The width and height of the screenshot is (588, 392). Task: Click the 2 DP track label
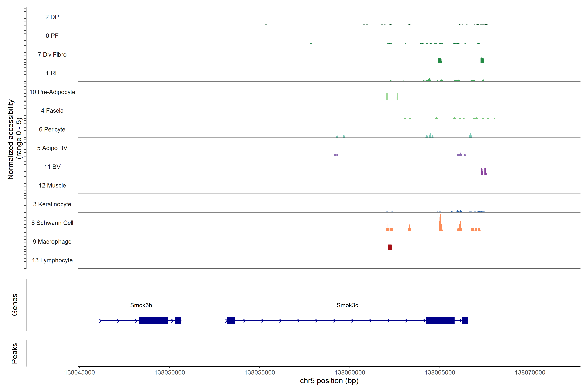coord(52,17)
